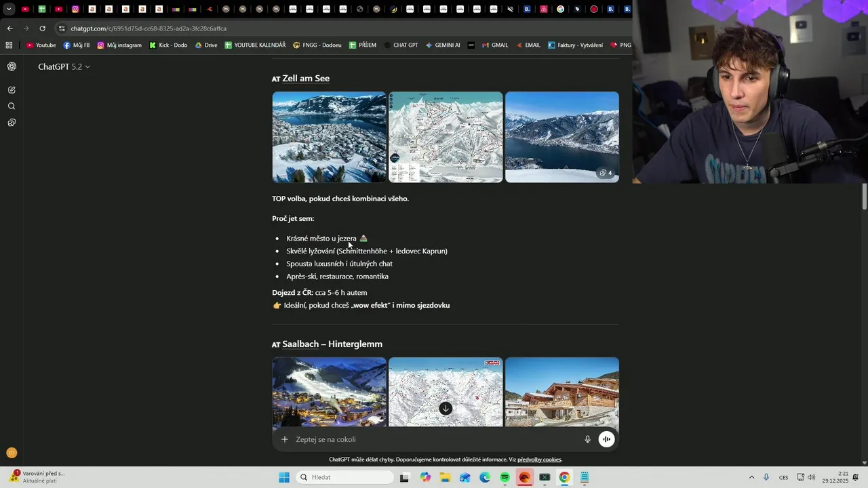This screenshot has height=488, width=868.
Task: Open chat search in the sidebar
Action: click(x=12, y=106)
